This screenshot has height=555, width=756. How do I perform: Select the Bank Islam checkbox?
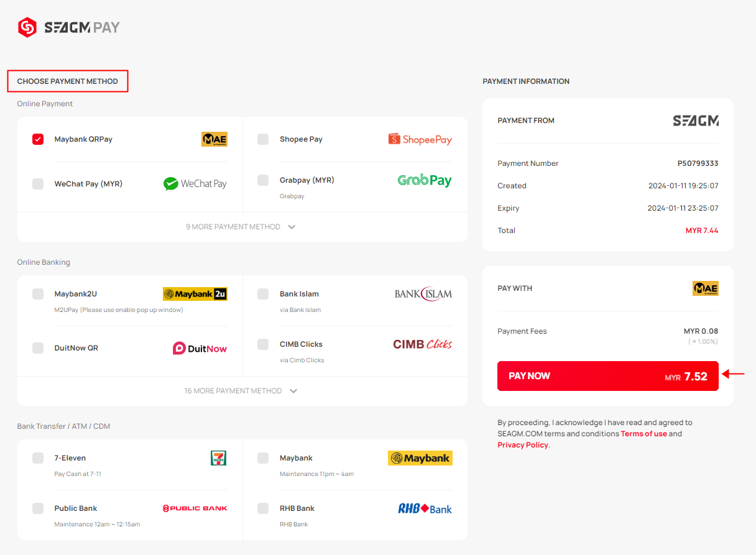point(263,294)
